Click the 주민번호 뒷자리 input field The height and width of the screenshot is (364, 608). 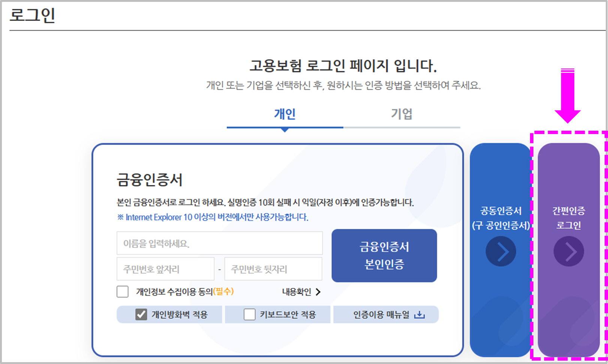(x=273, y=269)
